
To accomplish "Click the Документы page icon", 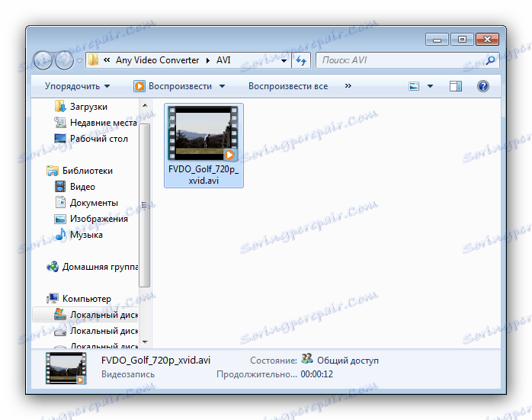I will coord(60,202).
